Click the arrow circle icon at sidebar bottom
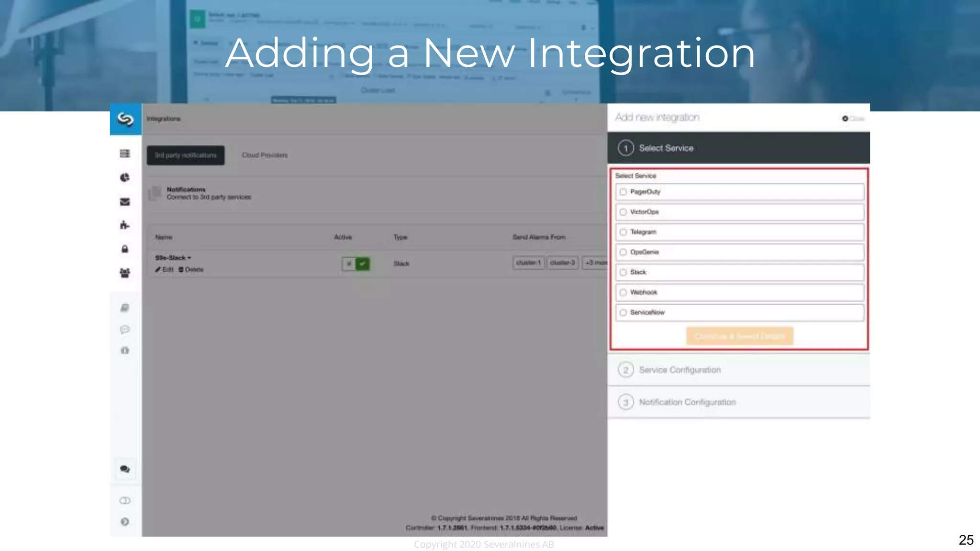Image resolution: width=980 pixels, height=551 pixels. pos(125,522)
